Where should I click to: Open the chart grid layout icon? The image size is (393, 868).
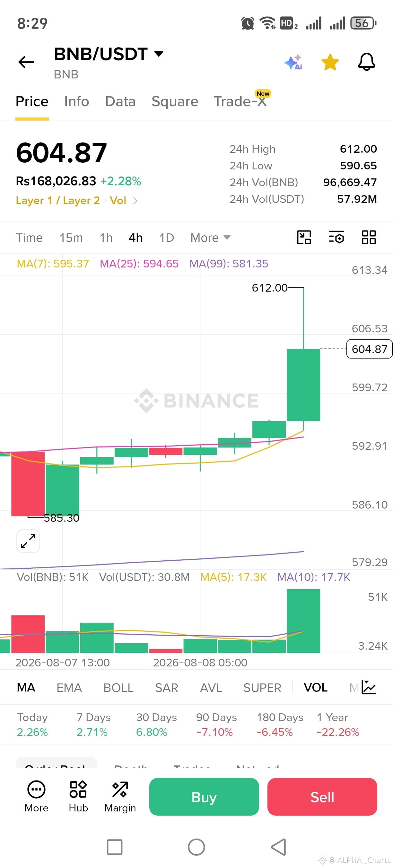coord(369,237)
